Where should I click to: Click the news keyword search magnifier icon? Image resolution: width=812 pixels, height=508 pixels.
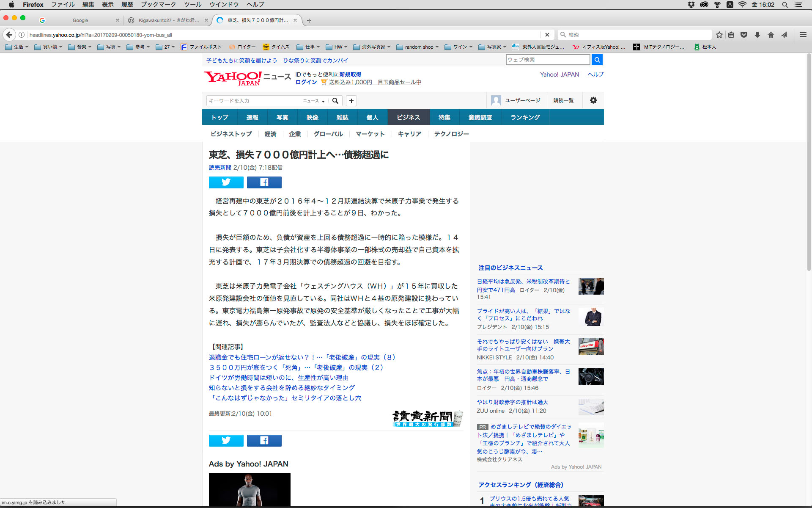point(335,101)
